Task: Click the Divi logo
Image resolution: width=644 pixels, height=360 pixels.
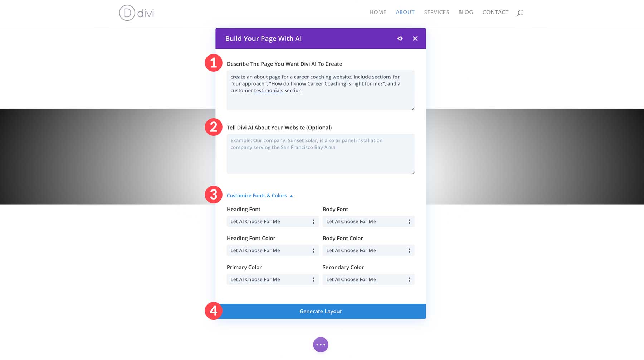Action: point(137,13)
